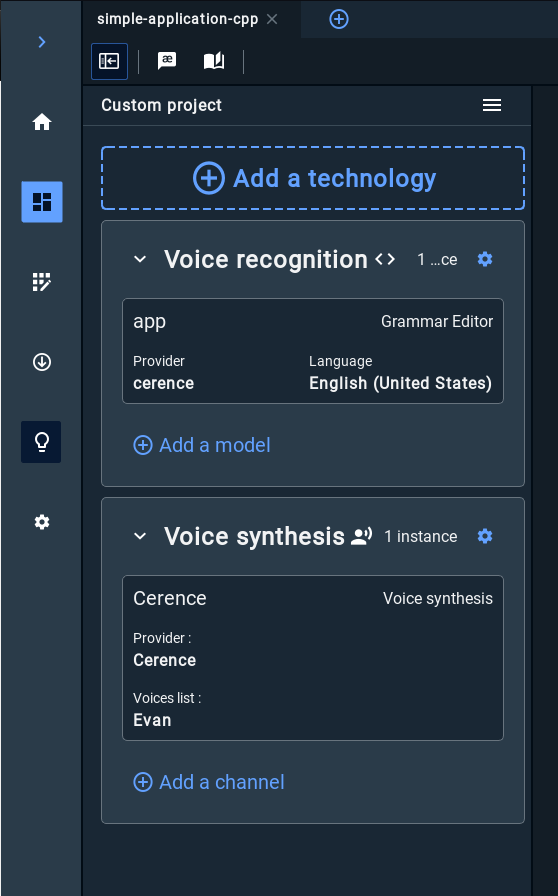Viewport: 558px width, 896px height.
Task: Open the lightbulb tips icon
Action: [x=42, y=442]
